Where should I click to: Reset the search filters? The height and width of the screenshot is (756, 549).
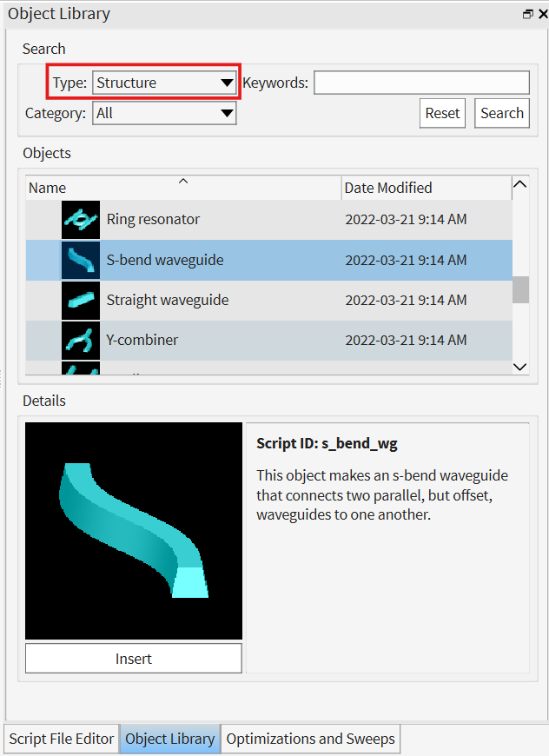click(442, 113)
